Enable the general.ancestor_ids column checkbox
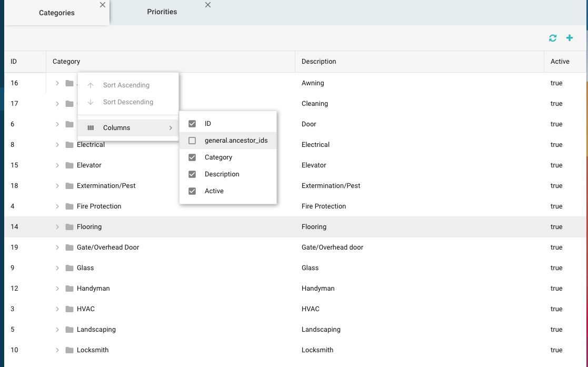 (x=192, y=141)
